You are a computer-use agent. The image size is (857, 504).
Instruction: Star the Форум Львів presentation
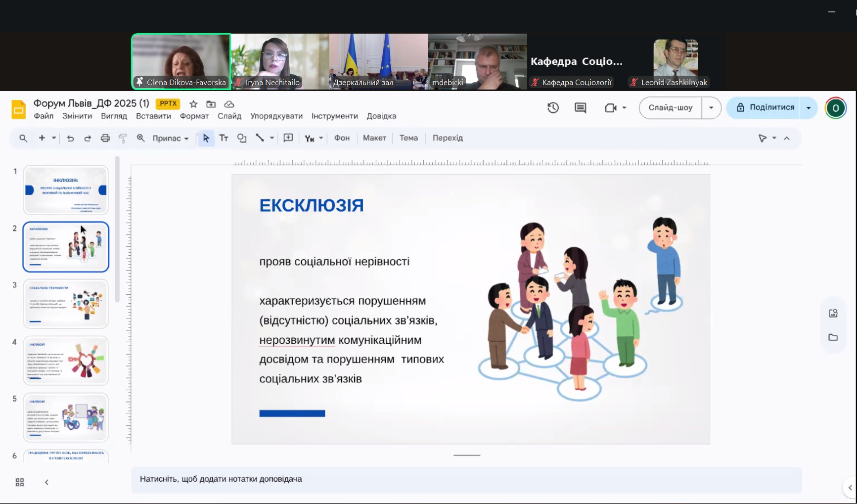pos(193,104)
